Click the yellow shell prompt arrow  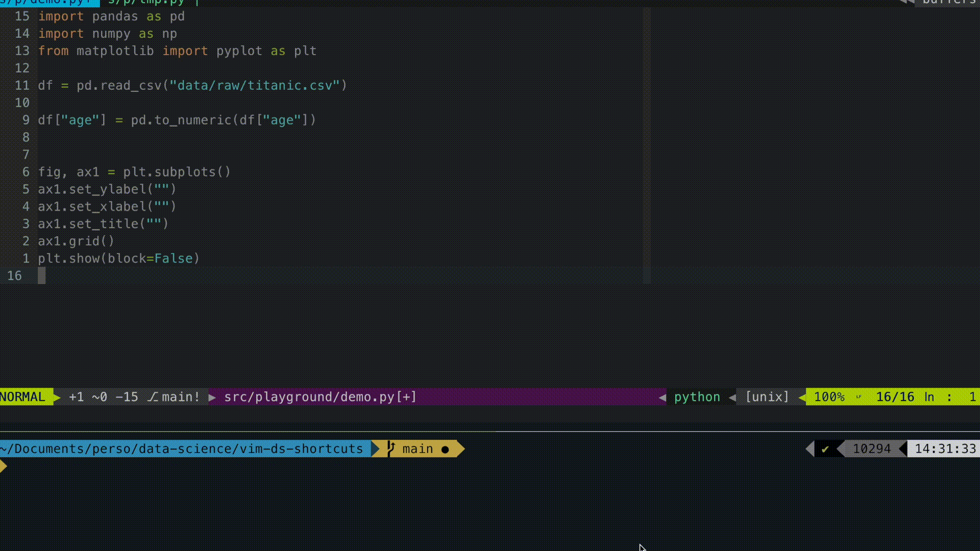[4, 466]
